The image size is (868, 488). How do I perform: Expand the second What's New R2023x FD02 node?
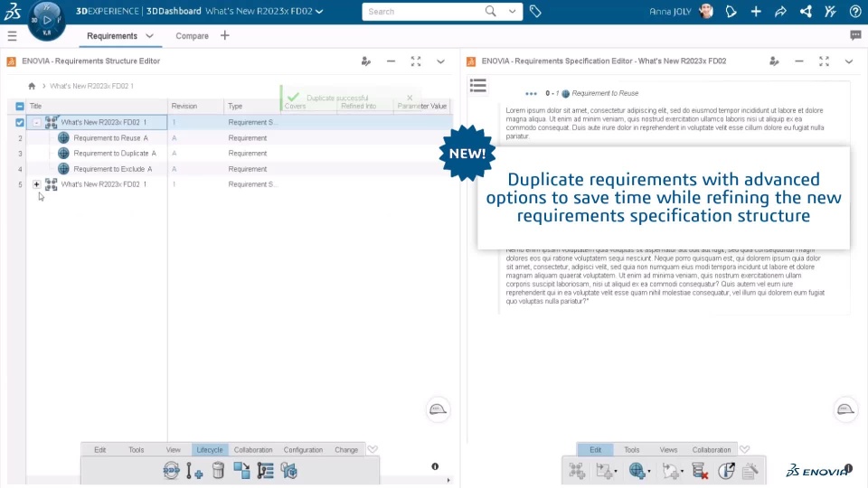click(x=36, y=184)
